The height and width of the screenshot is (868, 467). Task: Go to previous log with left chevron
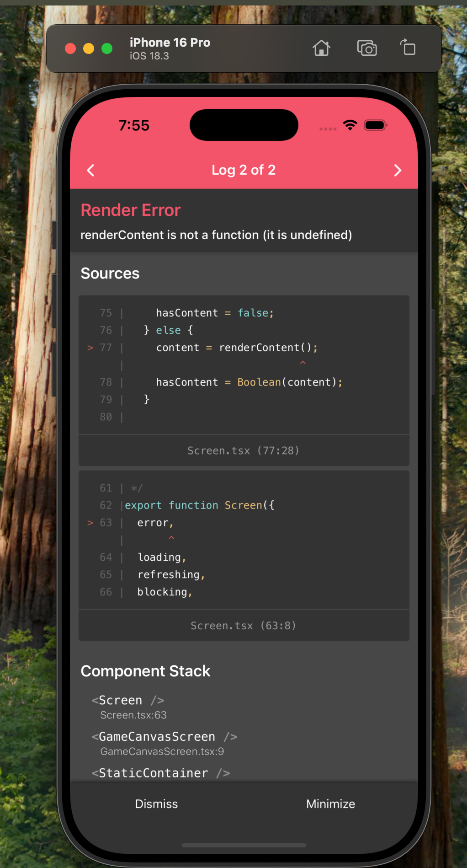(91, 170)
